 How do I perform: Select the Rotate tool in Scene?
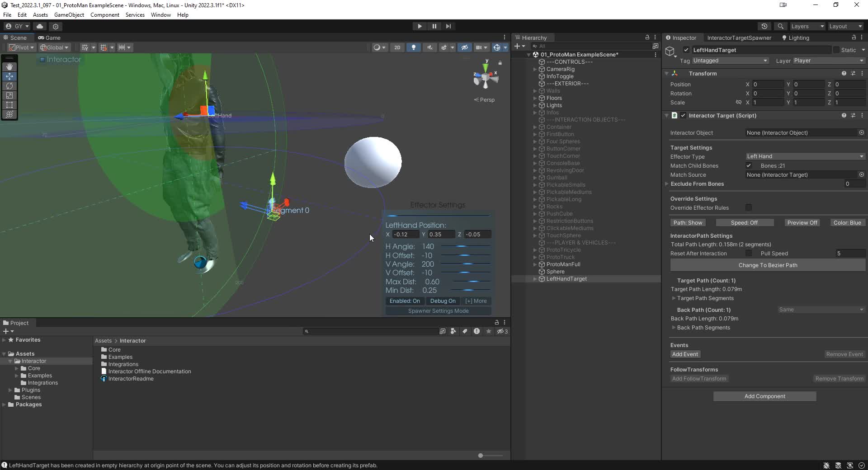click(x=9, y=86)
